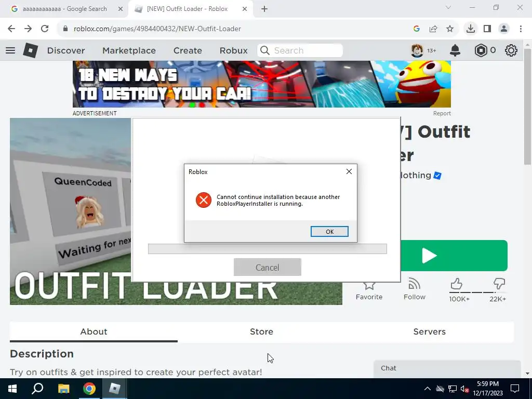Toggle the Chrome side panel
532x399 pixels.
click(487, 29)
